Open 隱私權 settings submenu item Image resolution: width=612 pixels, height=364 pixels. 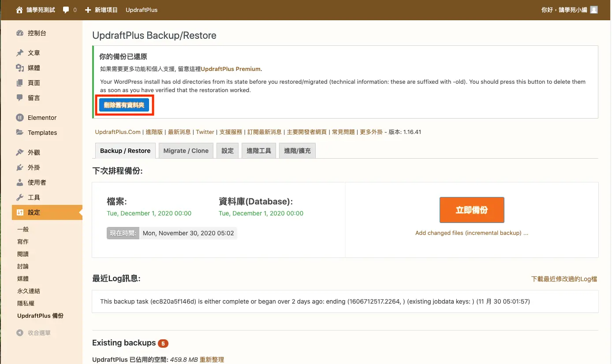click(x=26, y=303)
